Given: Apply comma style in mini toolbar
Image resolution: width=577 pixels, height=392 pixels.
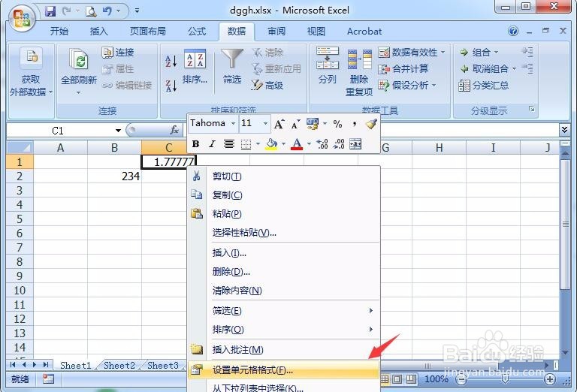Looking at the screenshot, I should pos(354,124).
